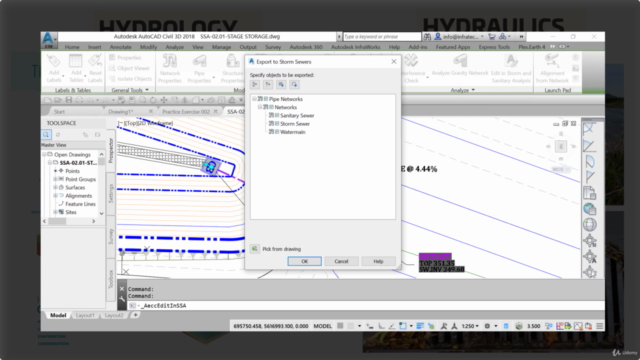Uncheck the Watermain network
This screenshot has width=640, height=360.
point(277,132)
